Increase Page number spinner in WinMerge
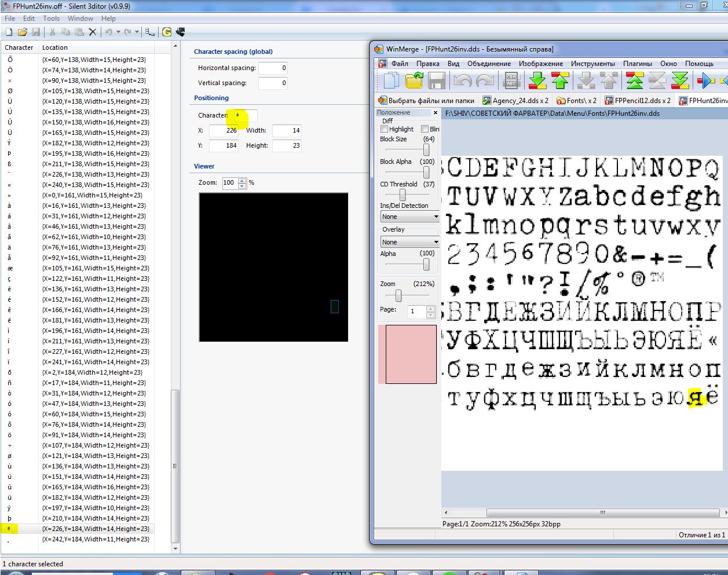This screenshot has width=728, height=575. tap(430, 309)
